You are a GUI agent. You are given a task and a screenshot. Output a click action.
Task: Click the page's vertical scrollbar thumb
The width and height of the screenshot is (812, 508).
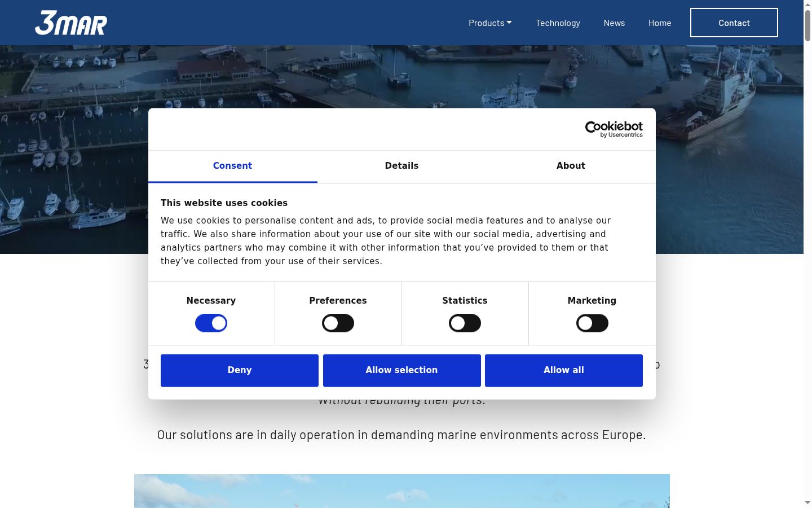(807, 25)
